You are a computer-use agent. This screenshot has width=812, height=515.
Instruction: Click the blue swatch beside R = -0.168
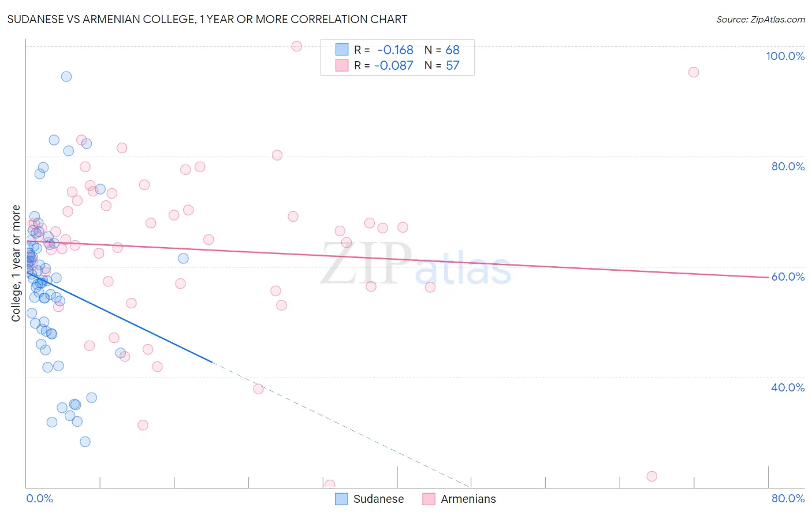(342, 50)
